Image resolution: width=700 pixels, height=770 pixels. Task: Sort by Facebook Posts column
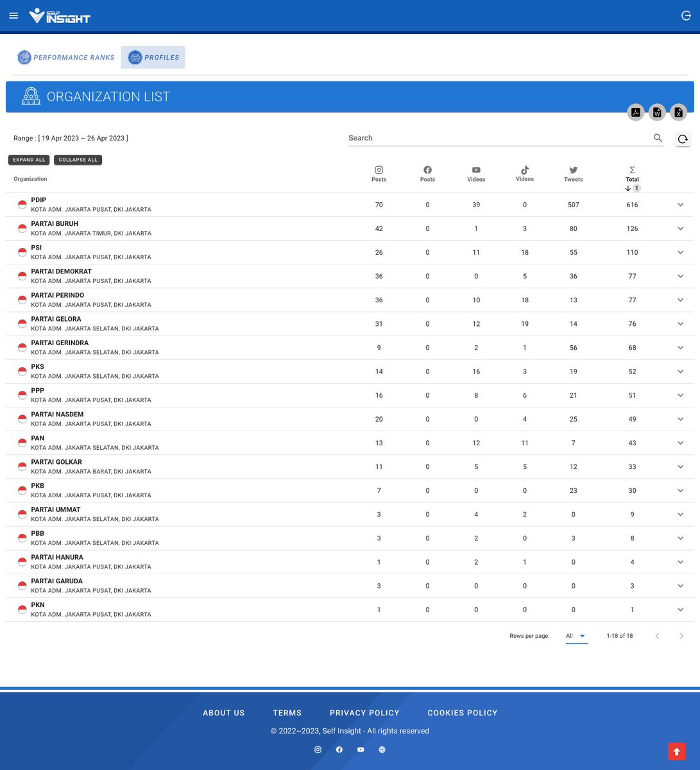(x=427, y=174)
